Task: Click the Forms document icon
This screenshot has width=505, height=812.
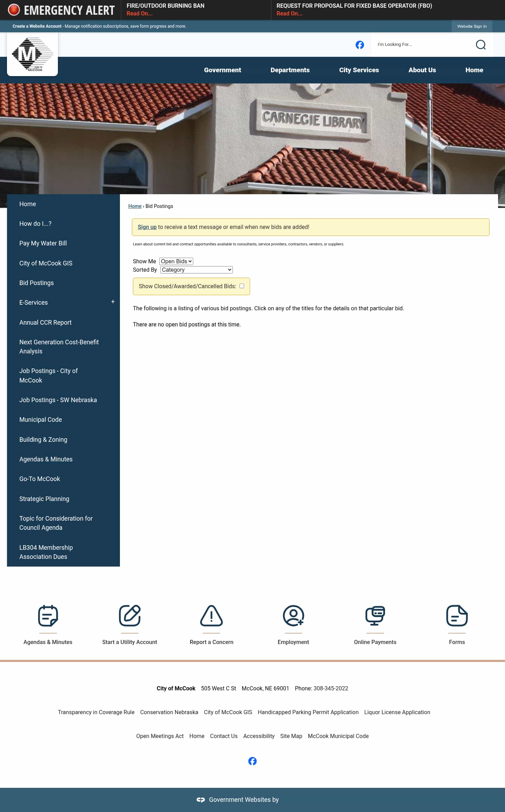Action: pyautogui.click(x=457, y=615)
